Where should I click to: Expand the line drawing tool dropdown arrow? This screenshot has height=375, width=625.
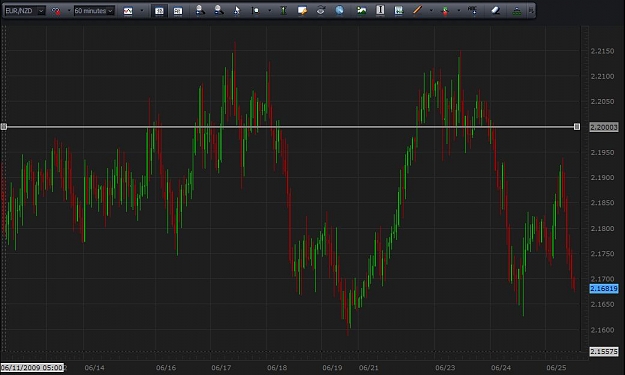click(x=431, y=11)
